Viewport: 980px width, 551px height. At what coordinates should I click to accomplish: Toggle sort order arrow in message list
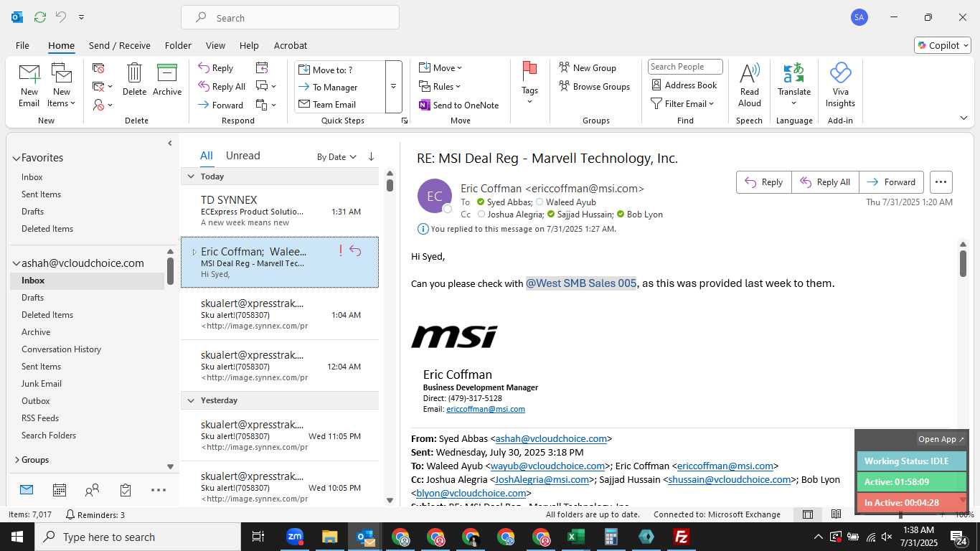point(371,156)
